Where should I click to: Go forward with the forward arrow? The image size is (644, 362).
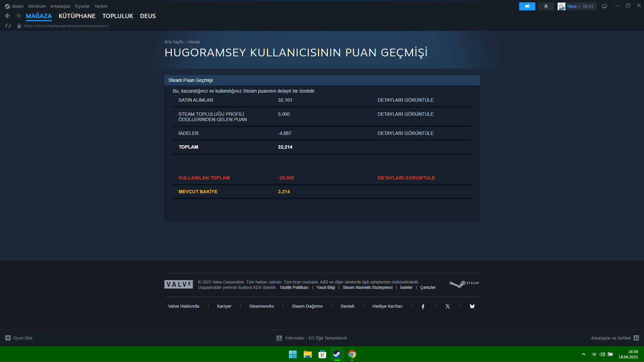tap(18, 16)
